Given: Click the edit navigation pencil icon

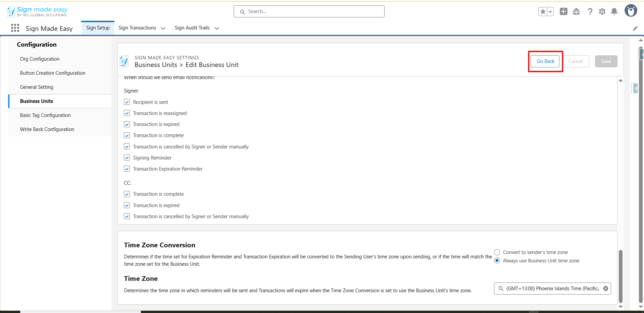Looking at the screenshot, I should (635, 28).
